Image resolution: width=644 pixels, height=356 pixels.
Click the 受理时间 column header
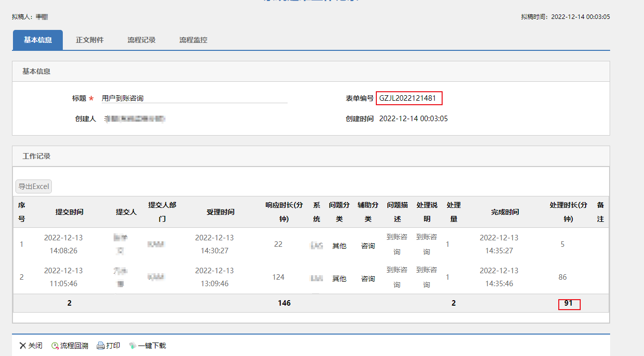click(x=220, y=212)
